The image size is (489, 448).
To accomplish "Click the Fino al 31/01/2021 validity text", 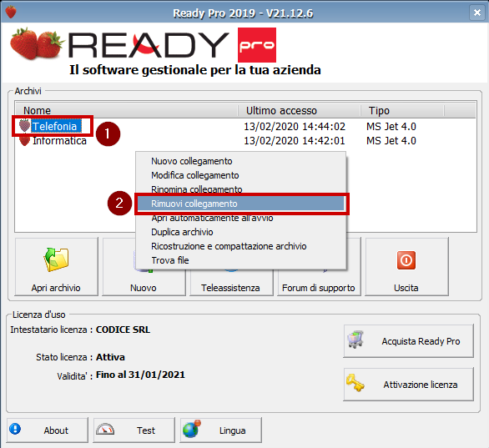I will [140, 375].
